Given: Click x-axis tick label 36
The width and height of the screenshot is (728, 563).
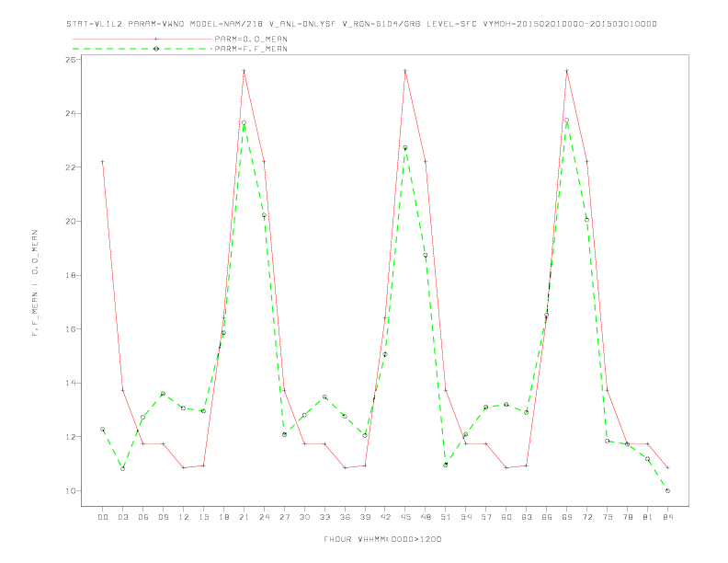Looking at the screenshot, I should tap(345, 517).
